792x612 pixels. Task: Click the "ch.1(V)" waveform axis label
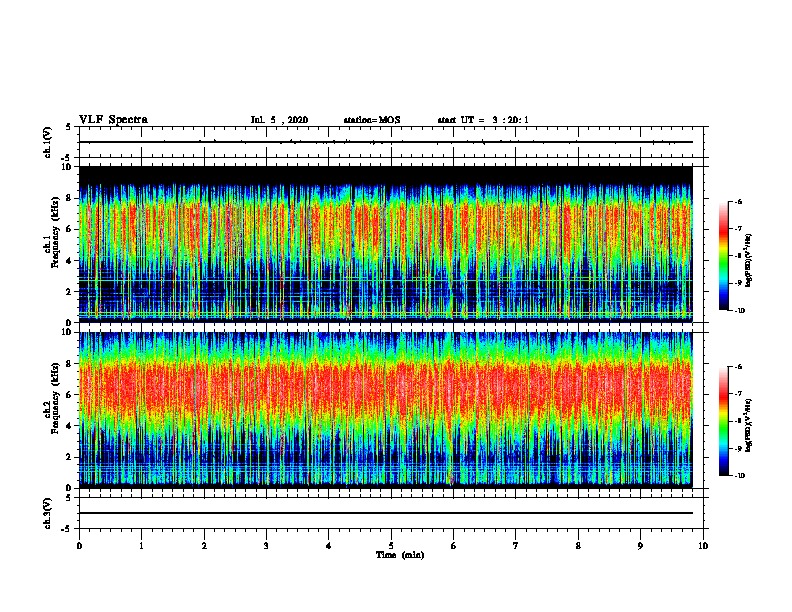tap(47, 142)
